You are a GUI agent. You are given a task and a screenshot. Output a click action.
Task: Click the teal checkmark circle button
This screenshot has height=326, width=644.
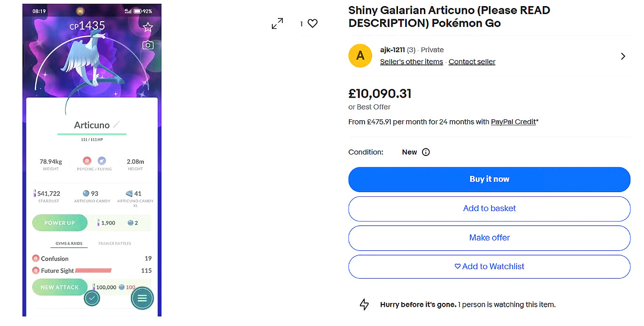coord(92,298)
